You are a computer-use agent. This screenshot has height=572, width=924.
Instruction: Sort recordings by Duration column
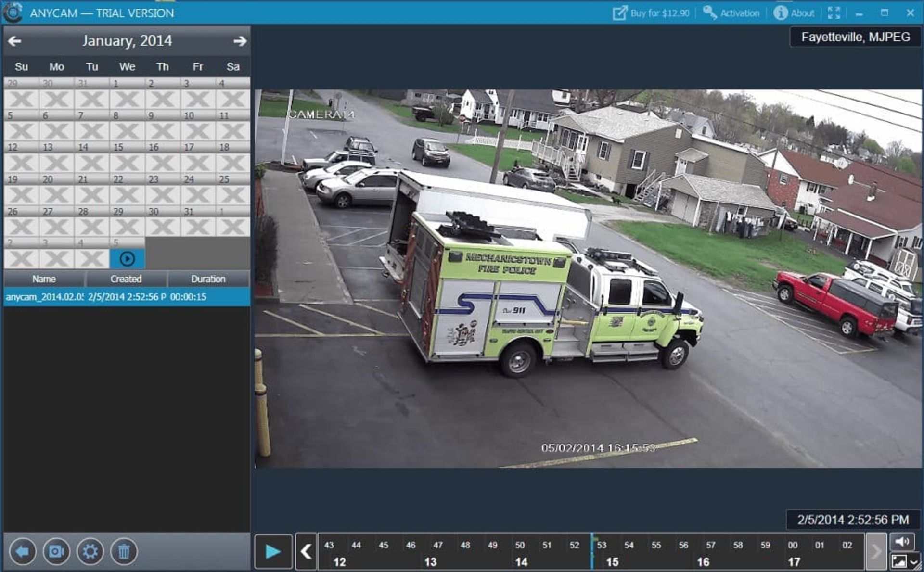208,279
